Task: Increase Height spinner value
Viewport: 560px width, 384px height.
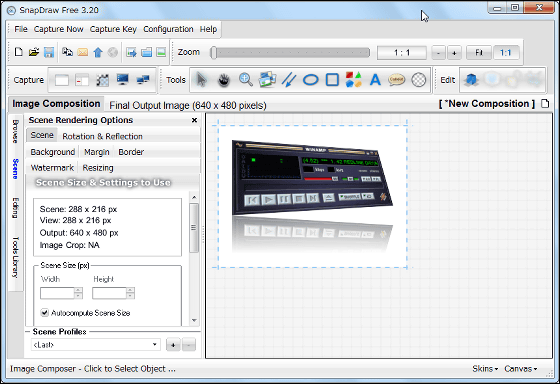Action: coord(130,290)
